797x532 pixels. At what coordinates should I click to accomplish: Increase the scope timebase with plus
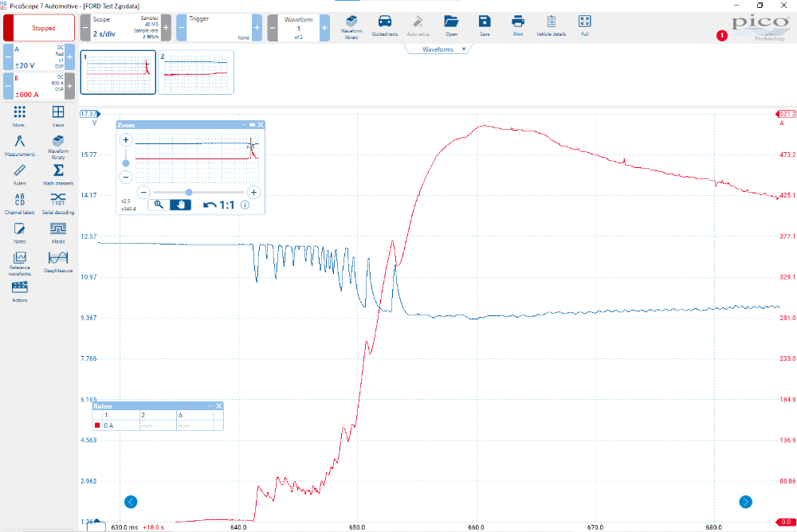coord(167,28)
